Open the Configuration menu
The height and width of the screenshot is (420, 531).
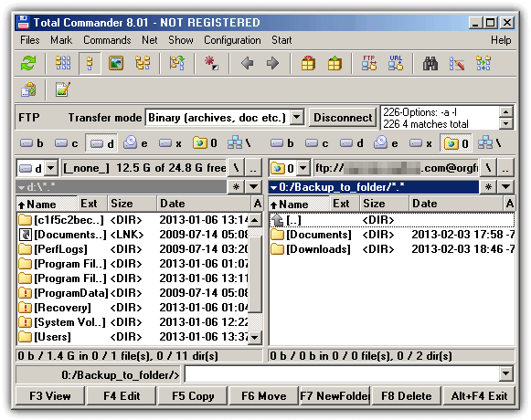232,40
